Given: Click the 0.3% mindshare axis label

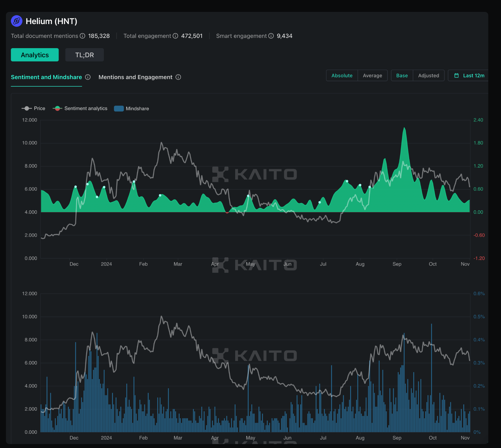Looking at the screenshot, I should [x=479, y=363].
